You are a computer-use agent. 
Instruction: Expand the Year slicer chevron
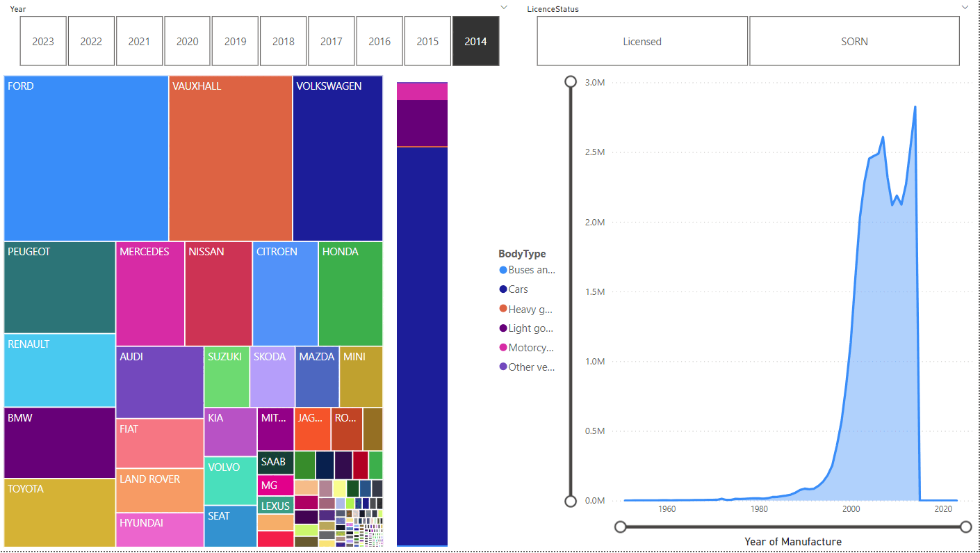(x=504, y=7)
